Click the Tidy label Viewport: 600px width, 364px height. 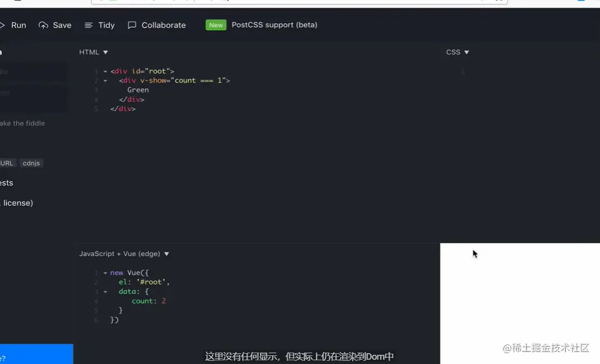[x=106, y=25]
